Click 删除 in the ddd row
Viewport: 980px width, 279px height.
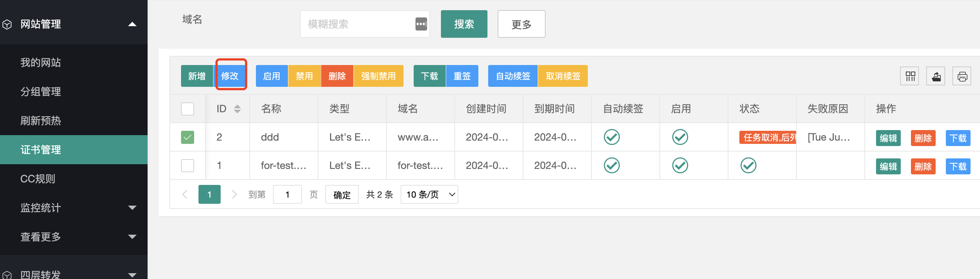pyautogui.click(x=923, y=138)
